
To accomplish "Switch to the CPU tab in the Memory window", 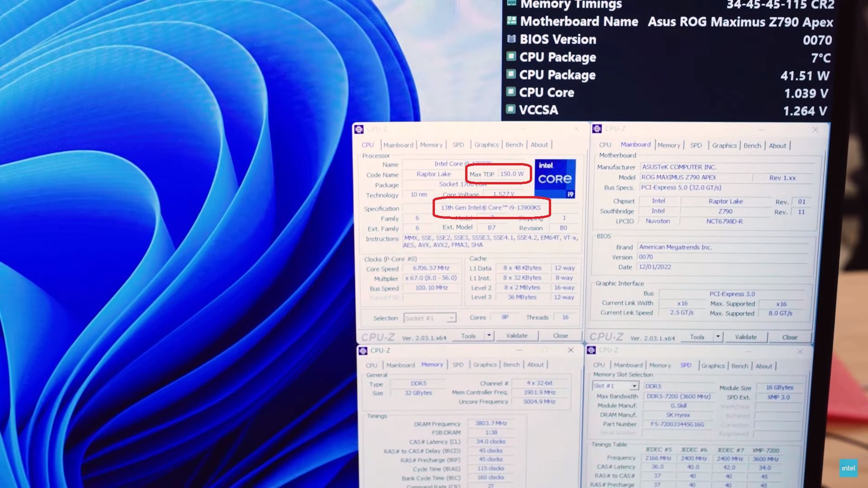I will tap(371, 365).
